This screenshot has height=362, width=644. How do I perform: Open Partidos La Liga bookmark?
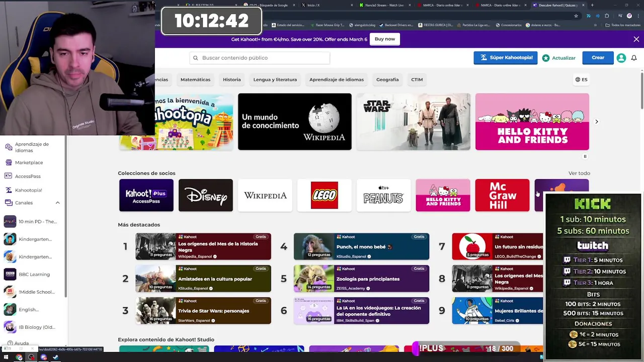pos(473,25)
